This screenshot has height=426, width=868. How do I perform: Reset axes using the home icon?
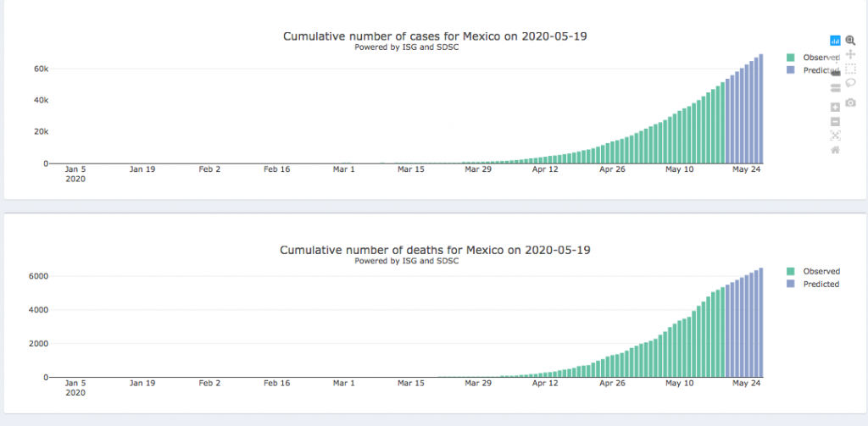(835, 150)
